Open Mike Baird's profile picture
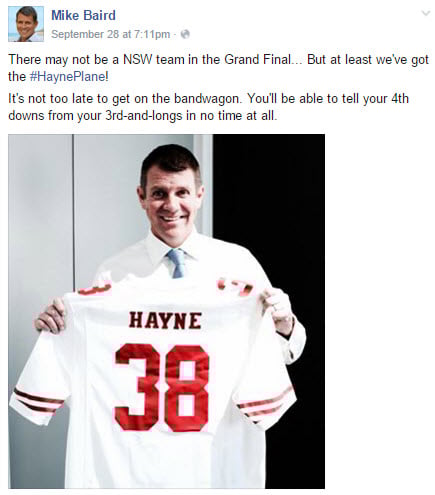435x495 pixels. [26, 24]
